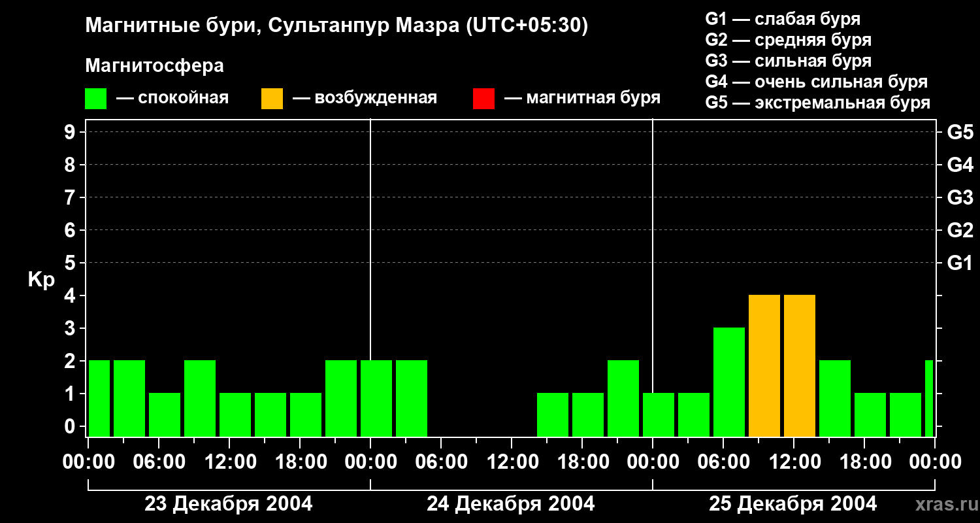The image size is (980, 523).
Task: Click the Kp 2 bar ending 24 Декабря
Action: tap(623, 398)
